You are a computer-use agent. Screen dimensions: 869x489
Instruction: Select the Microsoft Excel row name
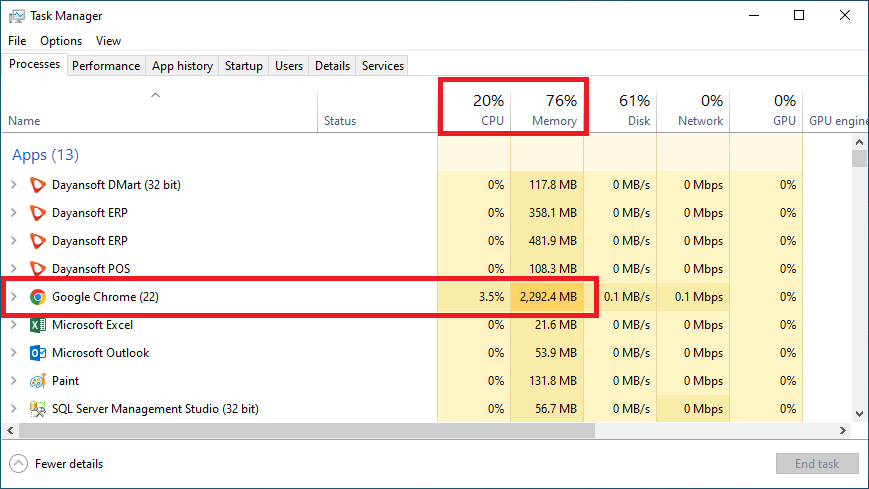(93, 325)
